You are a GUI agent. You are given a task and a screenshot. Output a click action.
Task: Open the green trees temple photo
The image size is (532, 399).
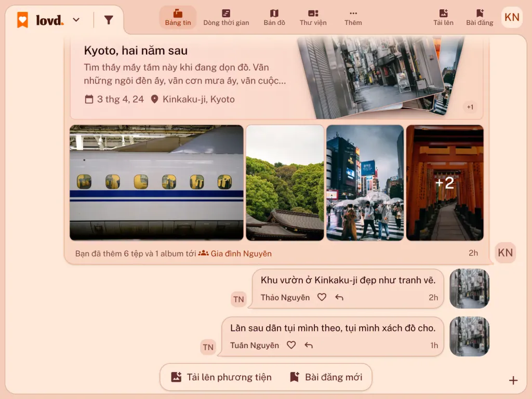coord(285,182)
